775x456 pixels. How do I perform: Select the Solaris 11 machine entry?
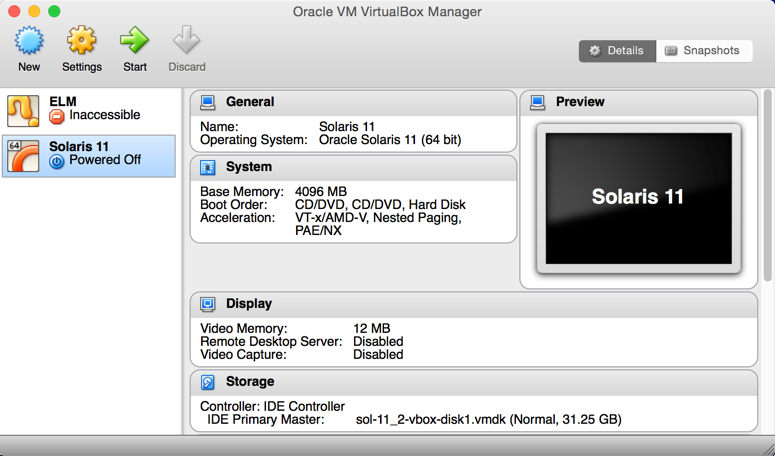coord(89,156)
